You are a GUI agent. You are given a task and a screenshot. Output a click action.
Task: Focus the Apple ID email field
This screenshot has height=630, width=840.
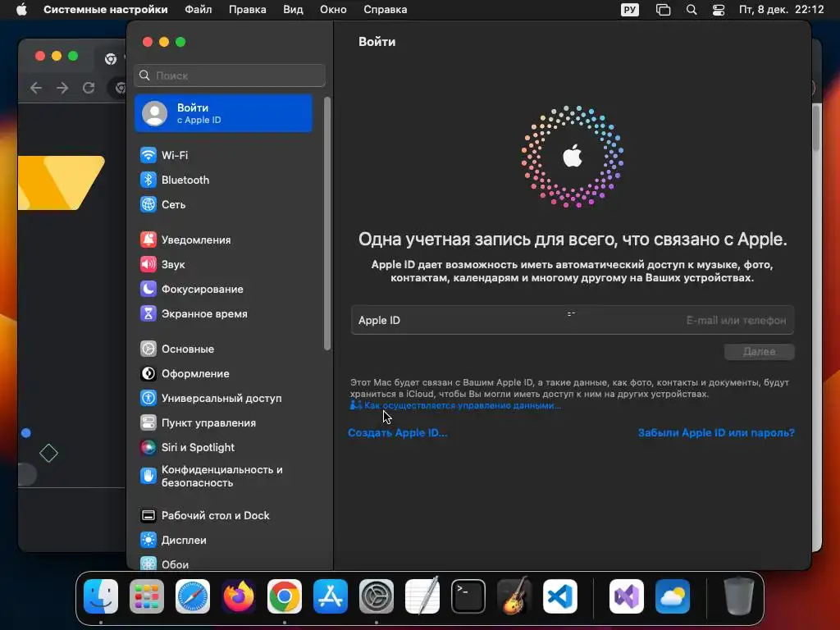(x=572, y=321)
